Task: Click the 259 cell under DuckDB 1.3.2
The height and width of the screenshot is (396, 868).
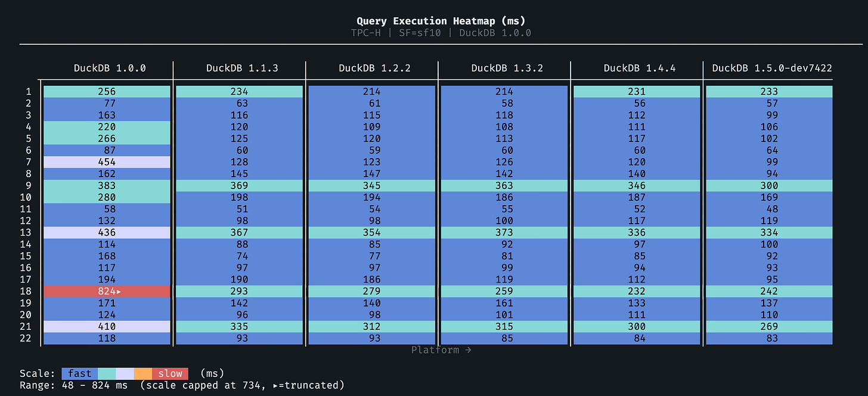Action: click(x=504, y=292)
